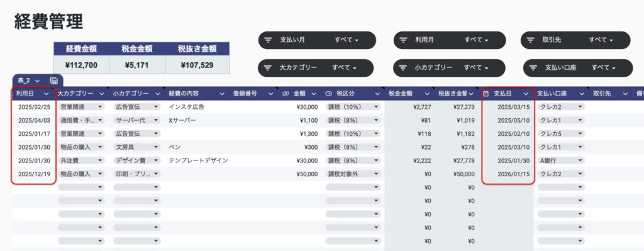Click calendar icon in 支払日 column header

point(486,94)
